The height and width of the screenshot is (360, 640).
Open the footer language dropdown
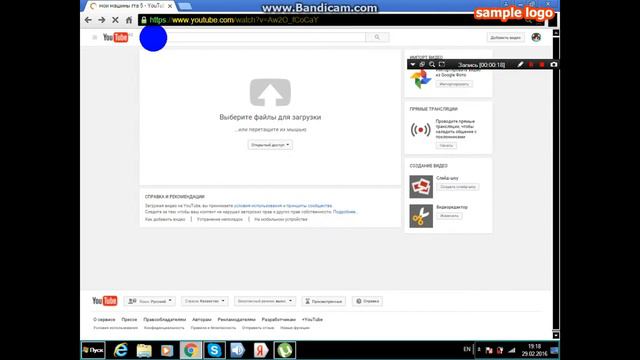click(150, 301)
